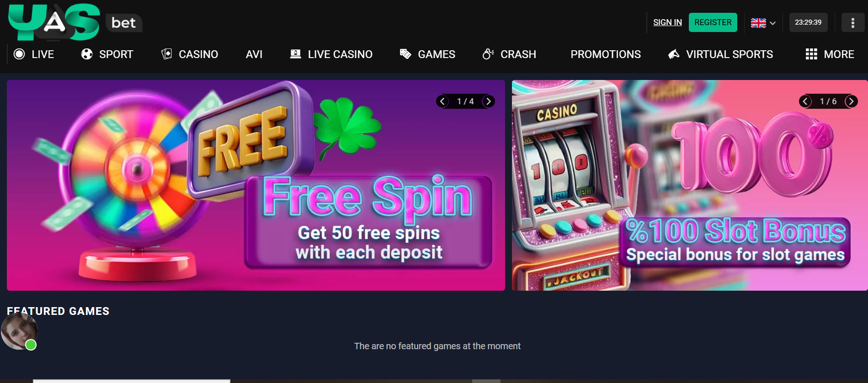Open the LIVE betting section

coord(34,54)
